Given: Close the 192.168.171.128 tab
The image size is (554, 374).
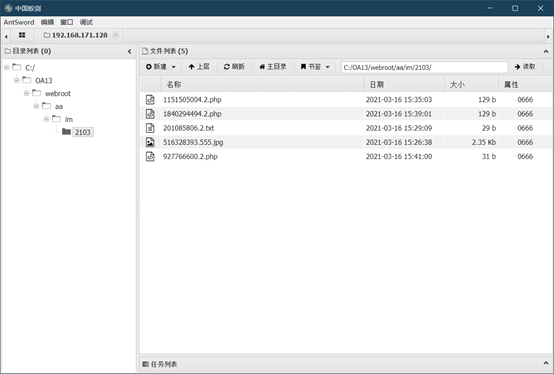Looking at the screenshot, I should [116, 35].
